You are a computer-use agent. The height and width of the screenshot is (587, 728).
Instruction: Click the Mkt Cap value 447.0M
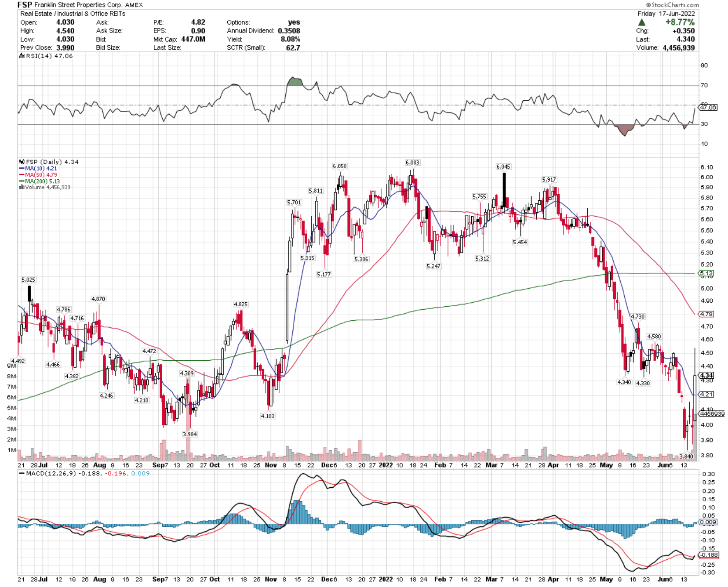[x=193, y=39]
